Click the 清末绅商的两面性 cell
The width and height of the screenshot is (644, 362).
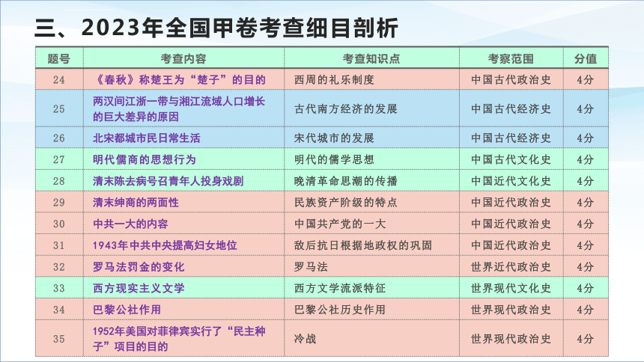click(183, 202)
